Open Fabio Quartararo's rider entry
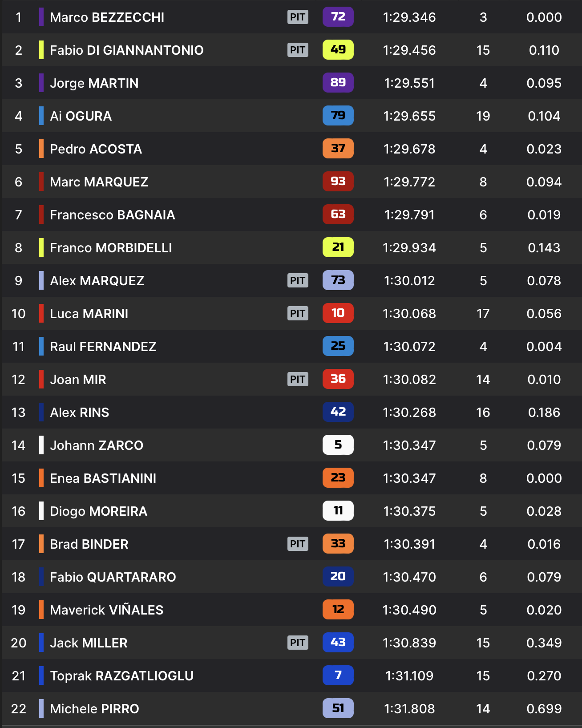This screenshot has height=728, width=582. (113, 577)
